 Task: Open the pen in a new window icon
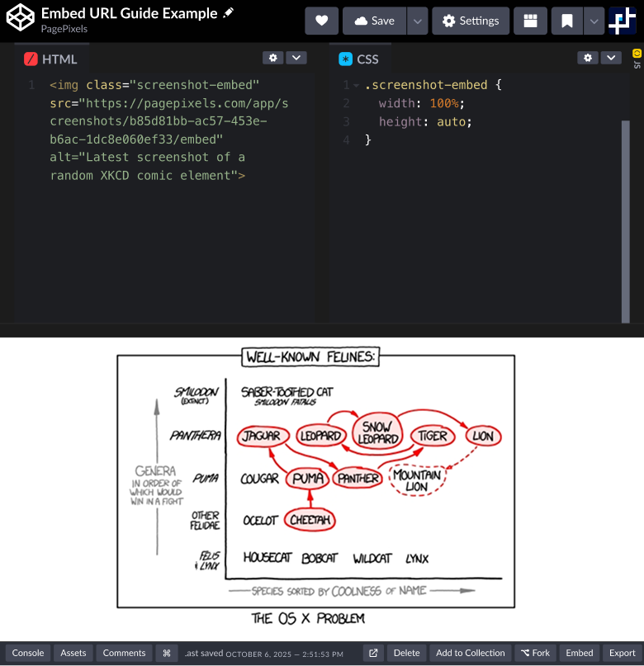click(x=373, y=653)
